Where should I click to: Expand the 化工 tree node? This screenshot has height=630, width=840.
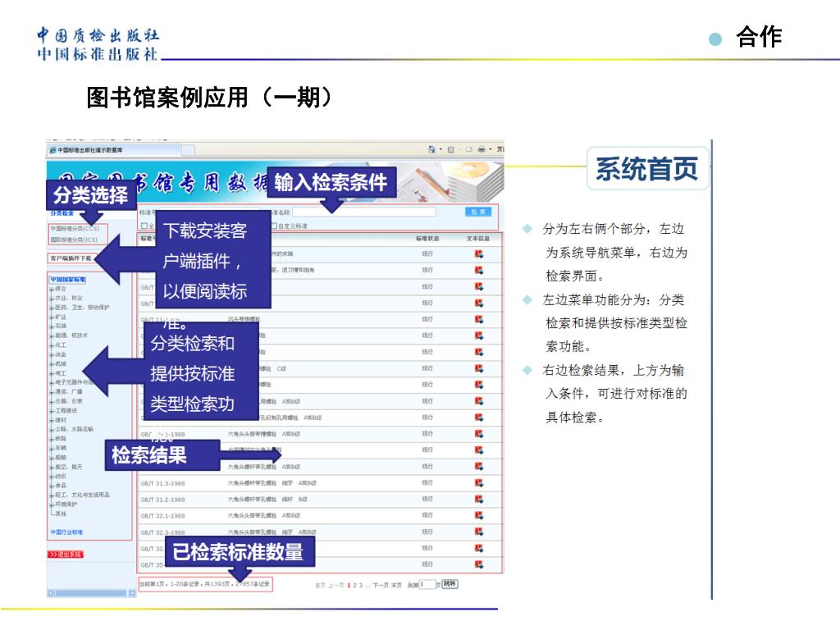52,345
